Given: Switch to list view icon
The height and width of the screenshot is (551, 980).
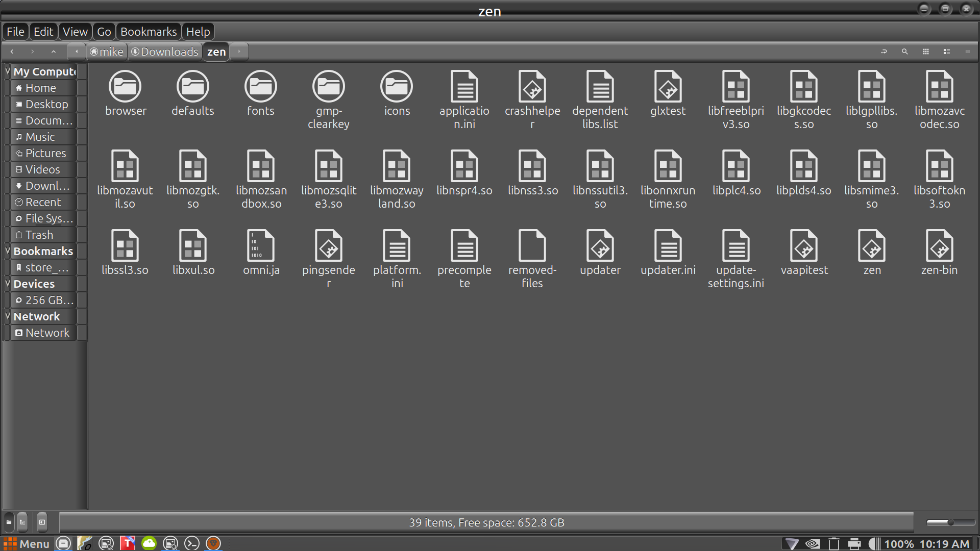Looking at the screenshot, I should tap(946, 52).
